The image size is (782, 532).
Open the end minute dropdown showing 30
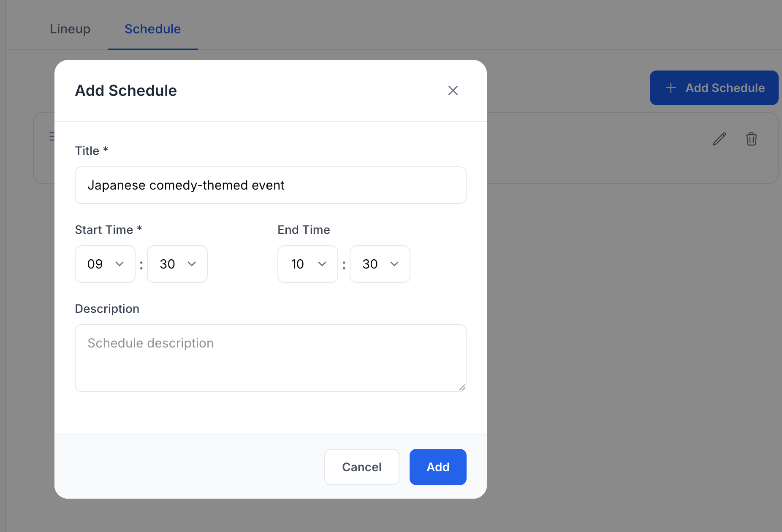coord(379,264)
